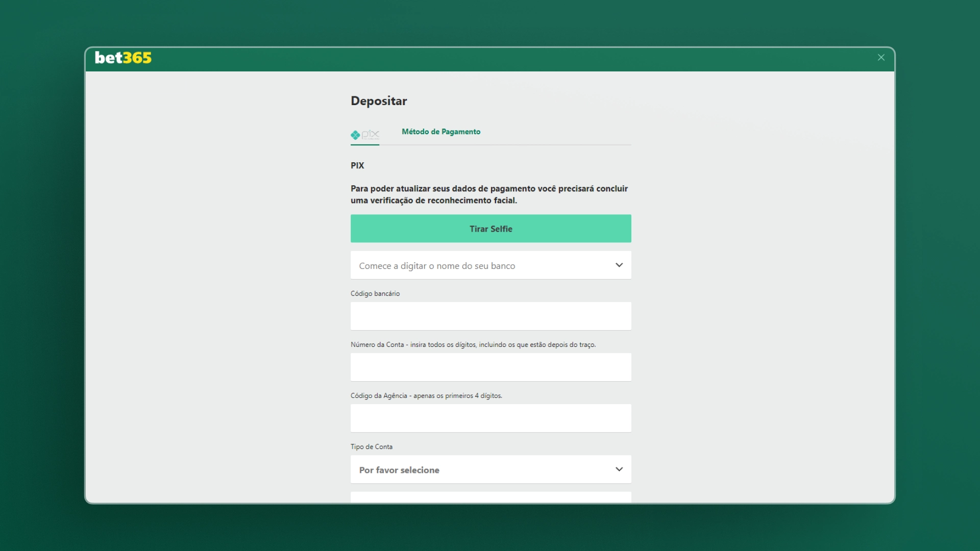Select the PIX payment tab
Screen dimensions: 980x551
[365, 135]
